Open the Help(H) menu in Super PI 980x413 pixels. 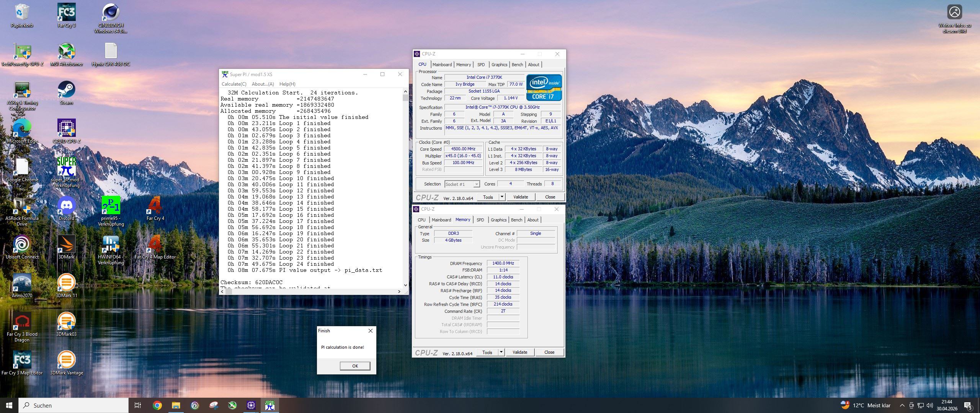[x=287, y=84]
